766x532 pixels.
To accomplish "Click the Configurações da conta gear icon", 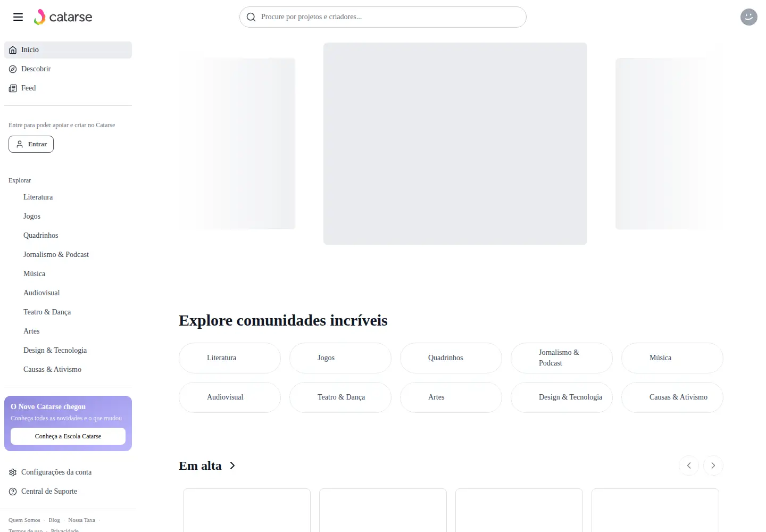I will click(x=13, y=472).
